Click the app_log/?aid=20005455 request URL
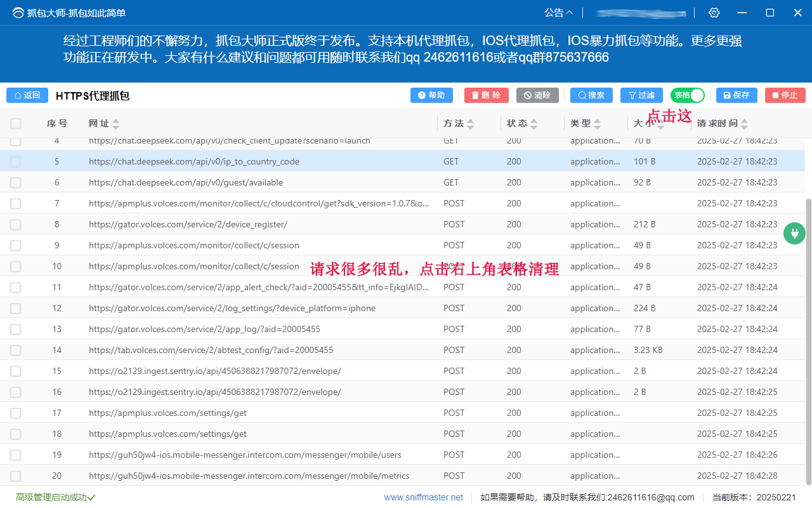The width and height of the screenshot is (812, 508). [204, 329]
